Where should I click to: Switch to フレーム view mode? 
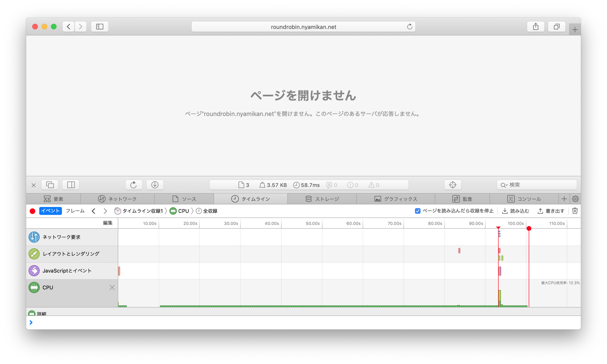(x=75, y=211)
